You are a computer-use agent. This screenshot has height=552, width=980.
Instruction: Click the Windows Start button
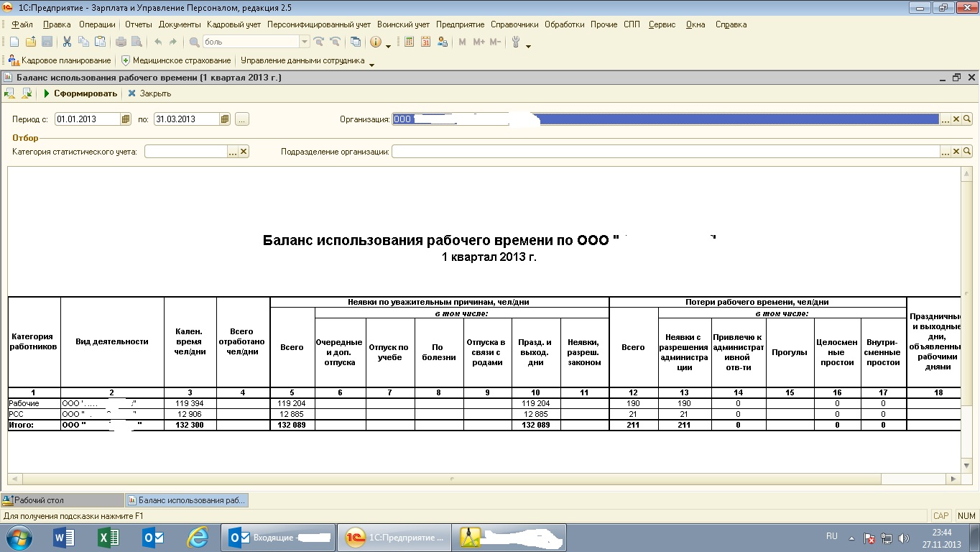tap(20, 537)
